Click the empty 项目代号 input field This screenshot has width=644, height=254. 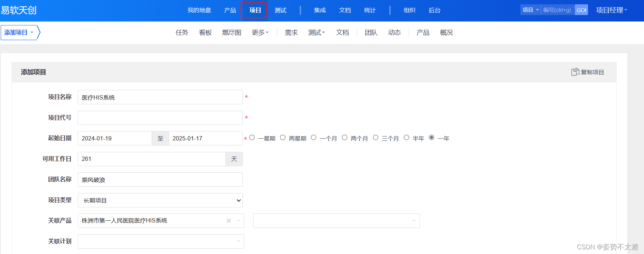point(160,118)
